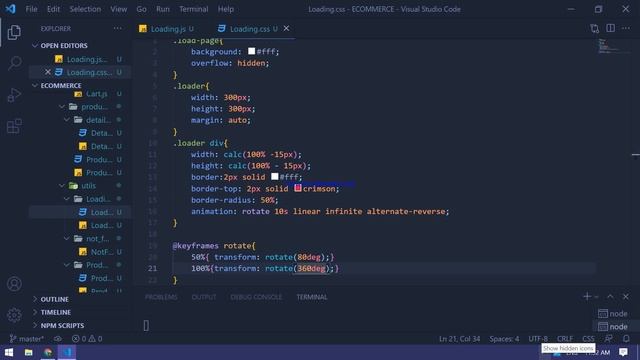
Task: Open the Selection menu
Action: [x=85, y=9]
